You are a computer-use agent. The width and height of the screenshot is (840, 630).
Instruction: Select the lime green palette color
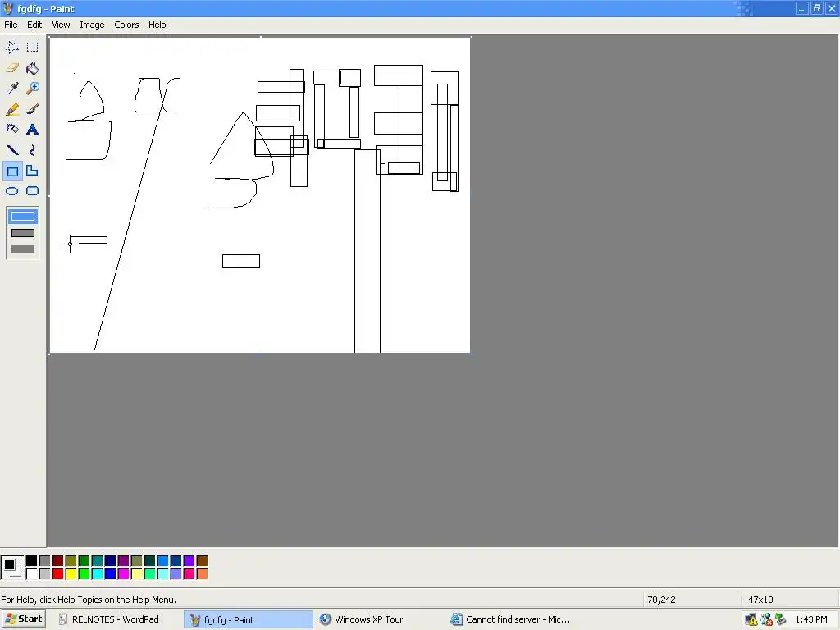point(84,574)
